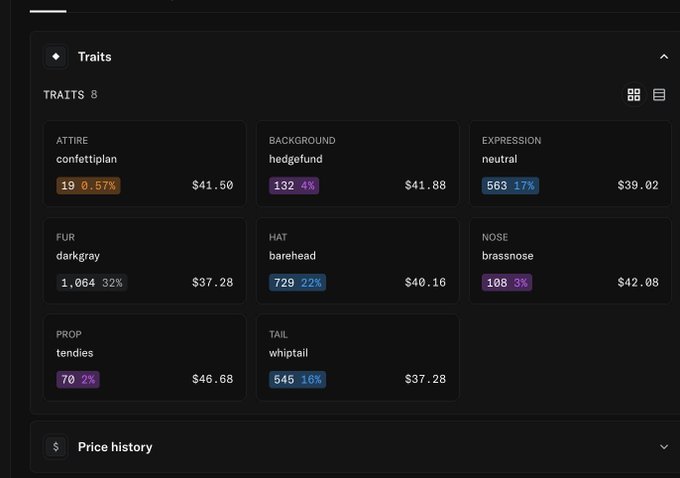Click the orange 19 0.57% rarity badge

click(88, 186)
